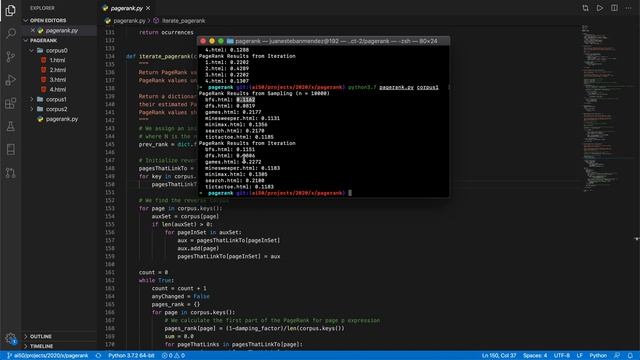The width and height of the screenshot is (640, 360).
Task: Click highlighted bfs.html value in terminal
Action: point(246,100)
